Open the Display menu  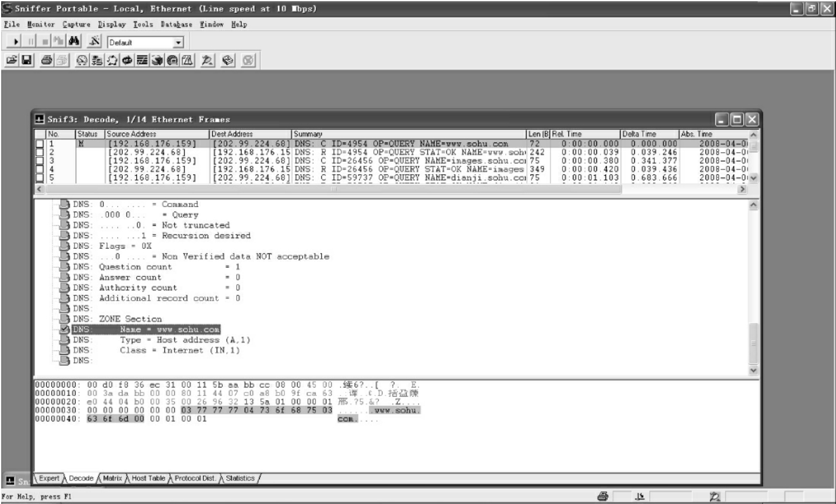[111, 25]
